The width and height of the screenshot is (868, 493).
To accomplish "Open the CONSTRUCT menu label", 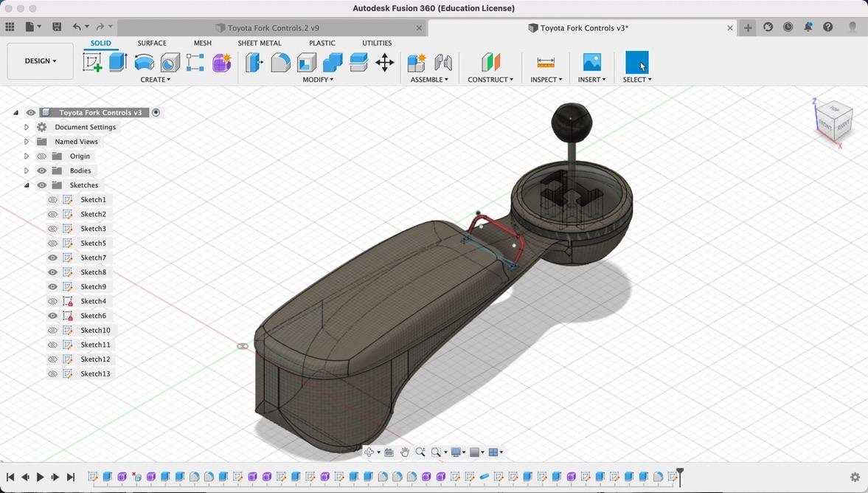I will click(x=490, y=80).
